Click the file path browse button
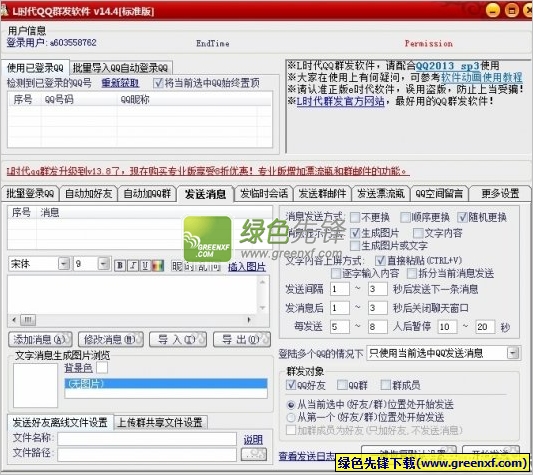The image size is (533, 475). (254, 454)
